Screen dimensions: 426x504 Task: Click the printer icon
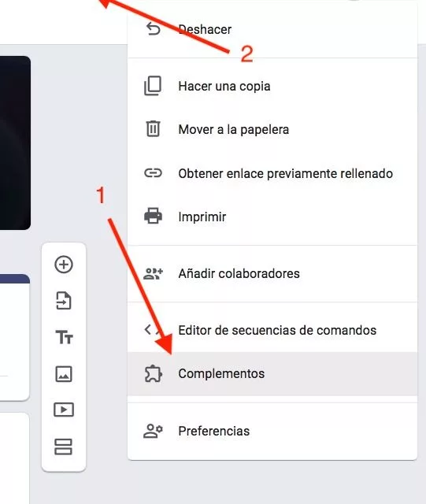pyautogui.click(x=153, y=216)
